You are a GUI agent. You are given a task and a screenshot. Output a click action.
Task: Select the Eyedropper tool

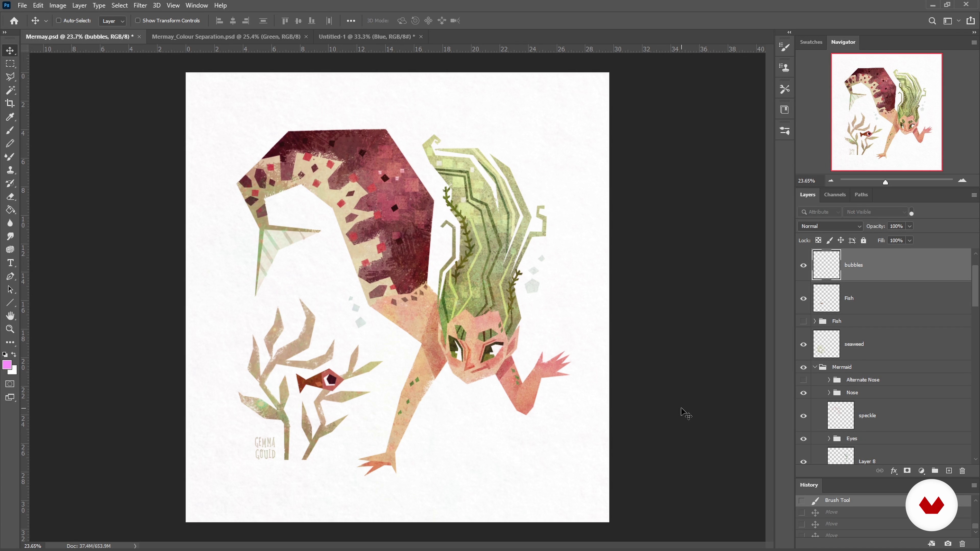pyautogui.click(x=10, y=117)
